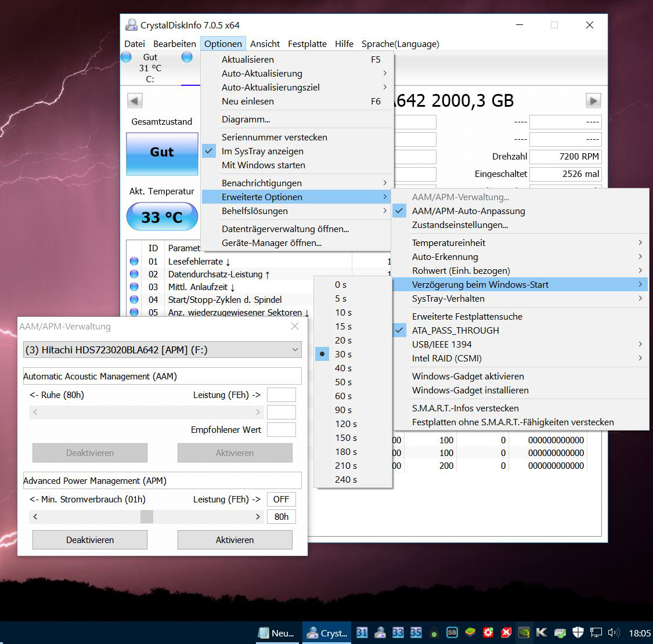The height and width of the screenshot is (644, 653).
Task: Click status orb for attribute 04 Start/Stopp-Zyklen
Action: 134,299
